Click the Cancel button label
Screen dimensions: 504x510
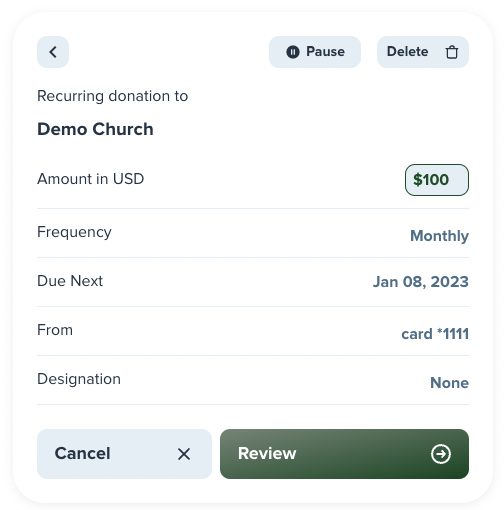(x=82, y=453)
